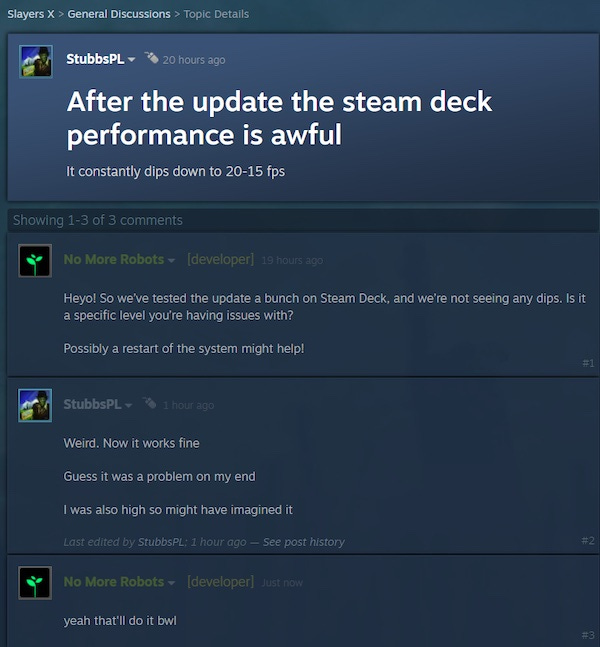The image size is (600, 647).
Task: Click the #3 comment permalink
Action: pyautogui.click(x=588, y=635)
